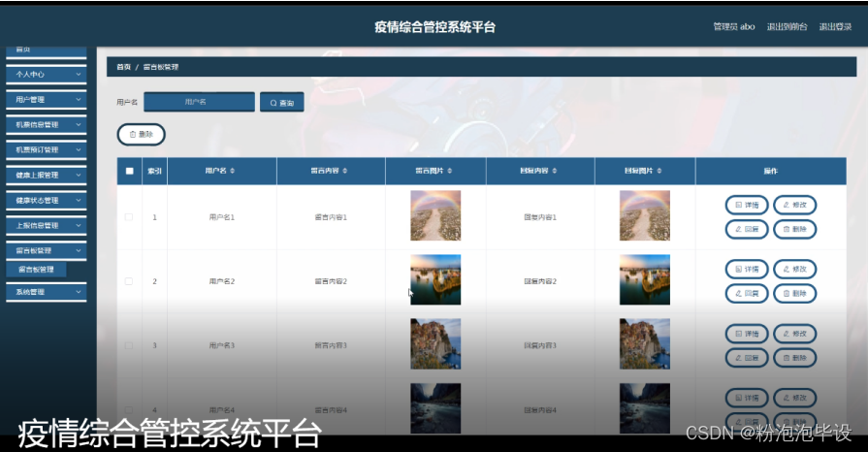868x452 pixels.
Task: Click 修改 in the 用户名3 row
Action: point(795,334)
